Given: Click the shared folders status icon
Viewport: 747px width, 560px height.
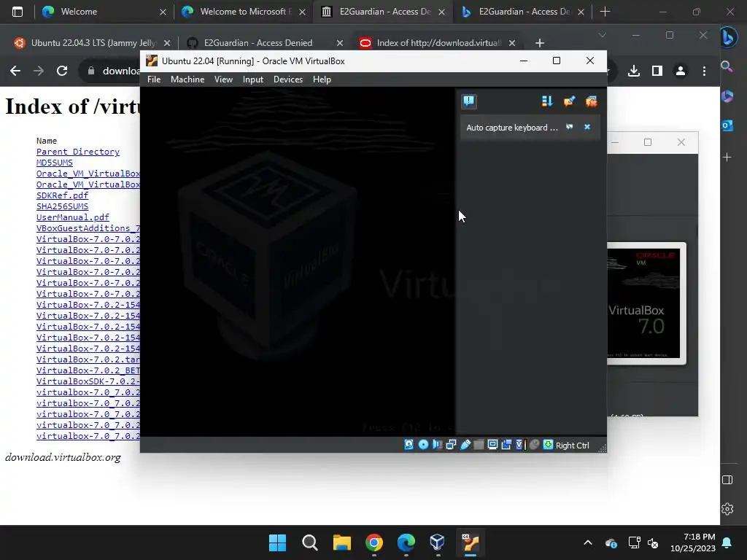Looking at the screenshot, I should pyautogui.click(x=479, y=445).
